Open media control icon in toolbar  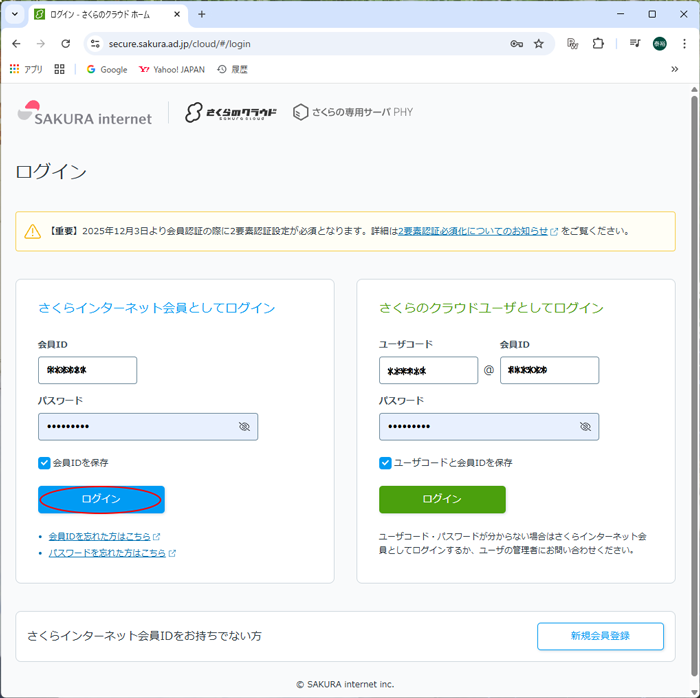[635, 43]
